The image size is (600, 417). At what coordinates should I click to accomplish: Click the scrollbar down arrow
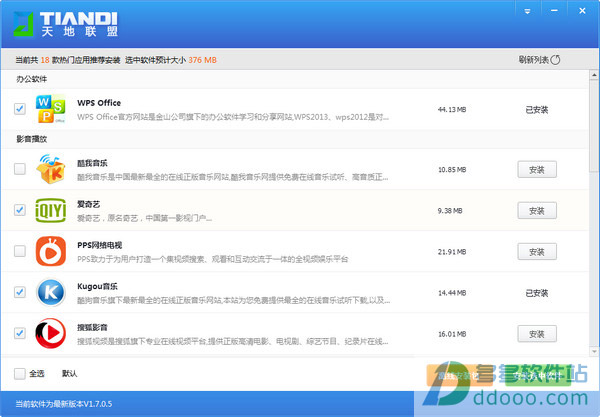click(594, 351)
